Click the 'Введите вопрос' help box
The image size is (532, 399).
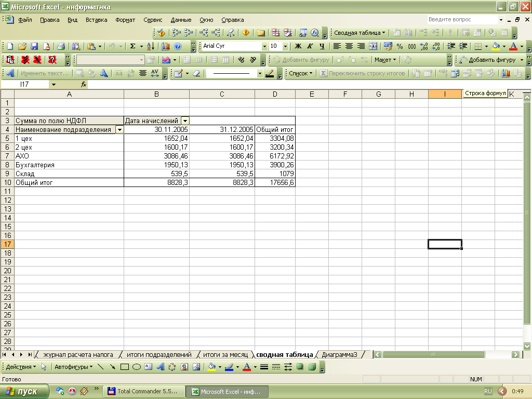point(461,20)
